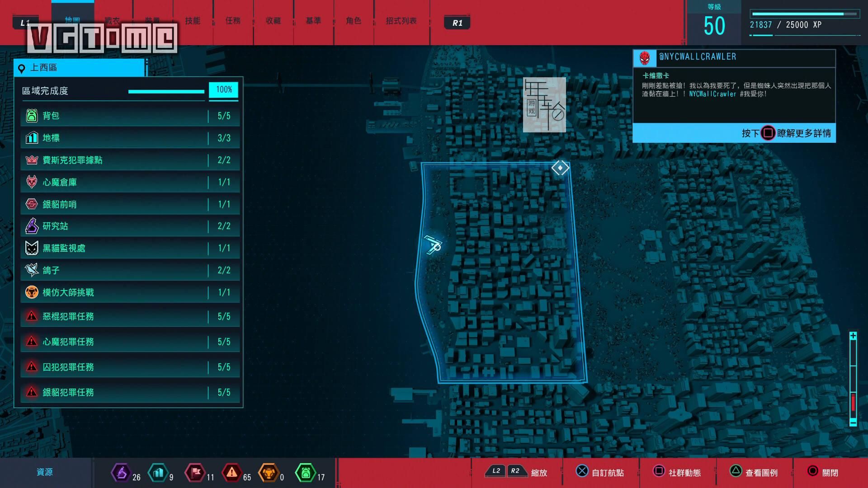Click the 資源 resources label
The height and width of the screenshot is (488, 868).
(45, 472)
